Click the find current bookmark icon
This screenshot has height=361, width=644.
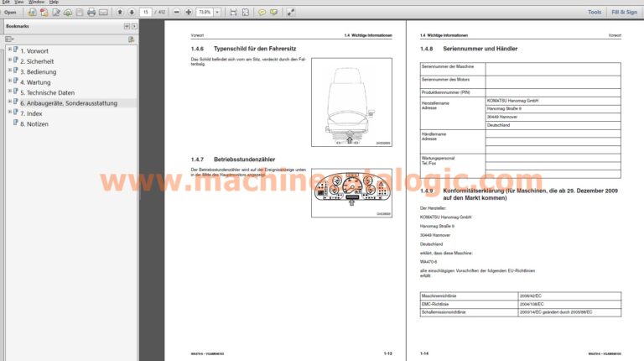pos(131,39)
